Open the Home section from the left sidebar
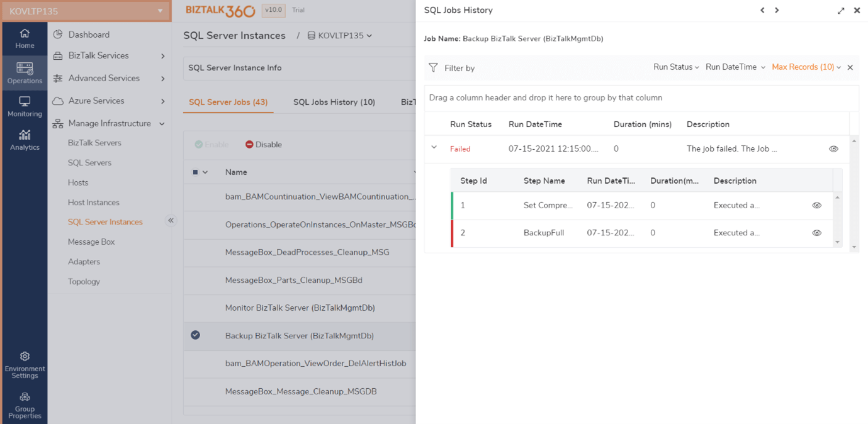Screen dimensions: 868x424 click(25, 38)
